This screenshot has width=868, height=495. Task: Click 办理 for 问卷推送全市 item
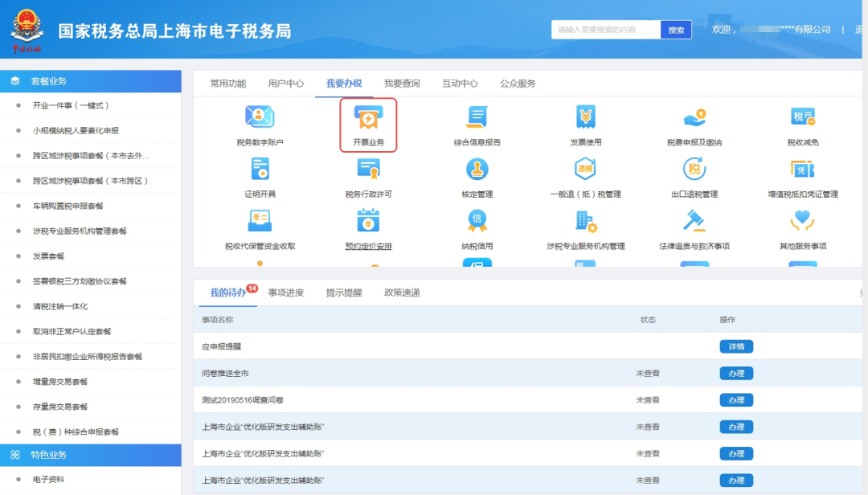click(735, 373)
